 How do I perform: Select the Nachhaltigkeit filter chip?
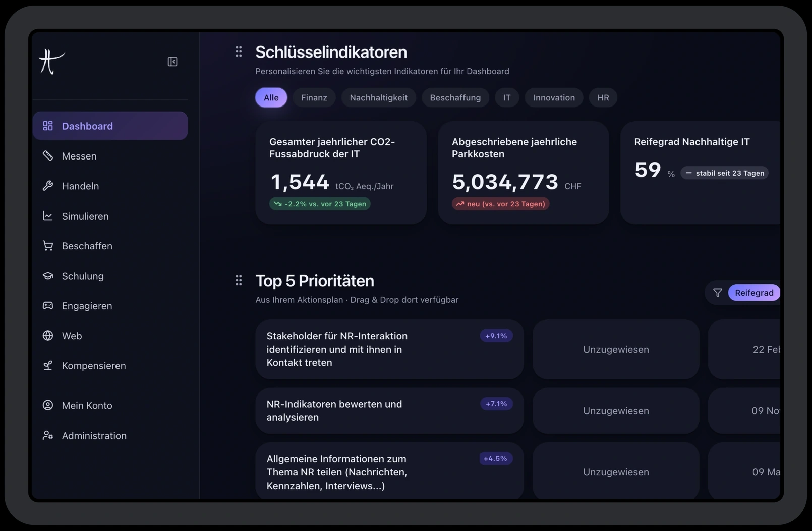pos(378,97)
